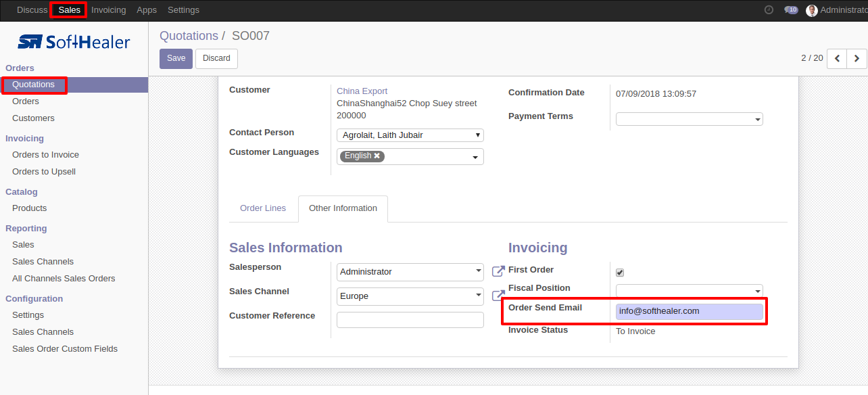The height and width of the screenshot is (395, 868).
Task: Click the Administrator user avatar
Action: [812, 10]
